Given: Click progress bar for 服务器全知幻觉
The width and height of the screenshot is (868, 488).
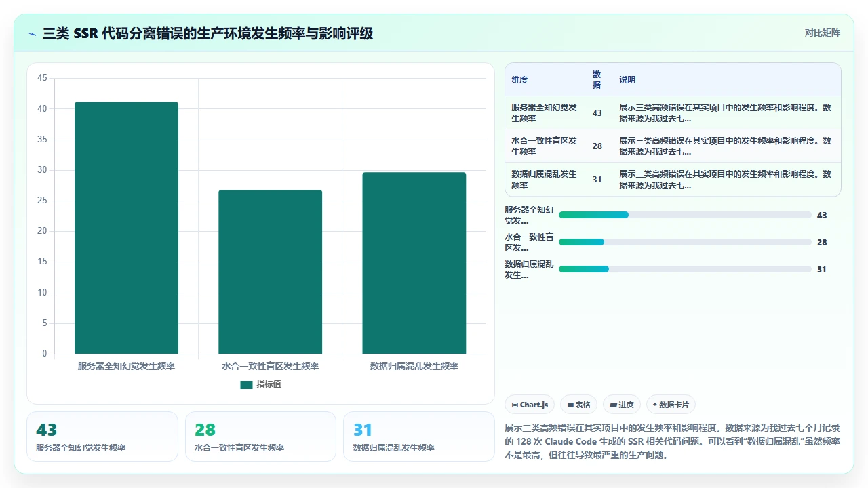Looking at the screenshot, I should (685, 215).
